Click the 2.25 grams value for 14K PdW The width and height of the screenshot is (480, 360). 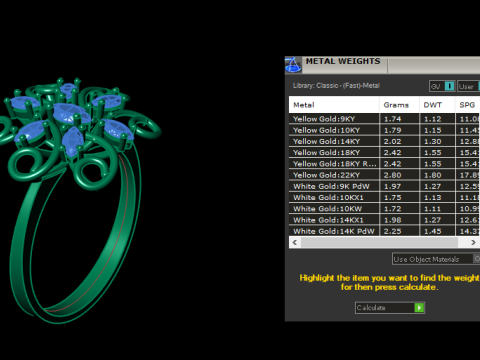[392, 231]
